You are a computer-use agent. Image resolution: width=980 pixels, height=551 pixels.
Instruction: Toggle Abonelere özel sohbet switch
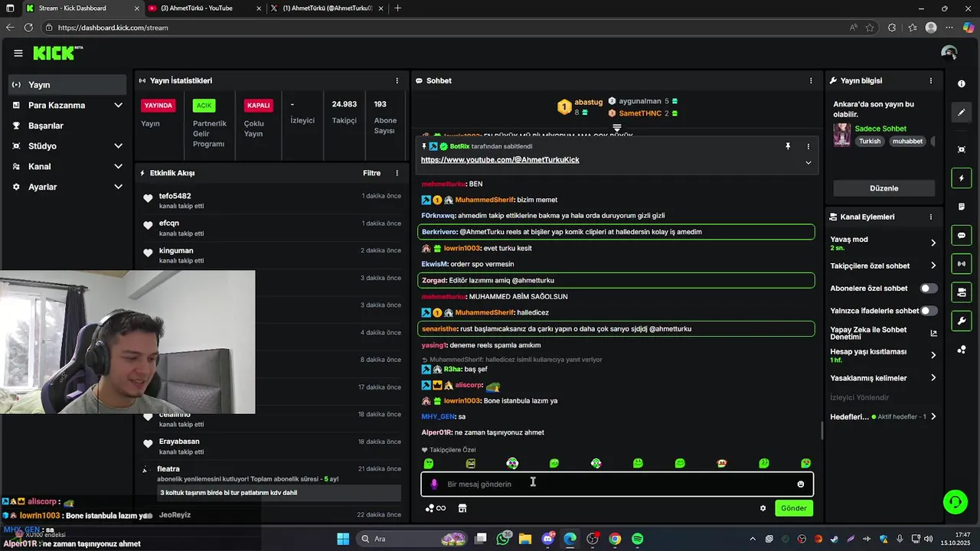(x=929, y=289)
